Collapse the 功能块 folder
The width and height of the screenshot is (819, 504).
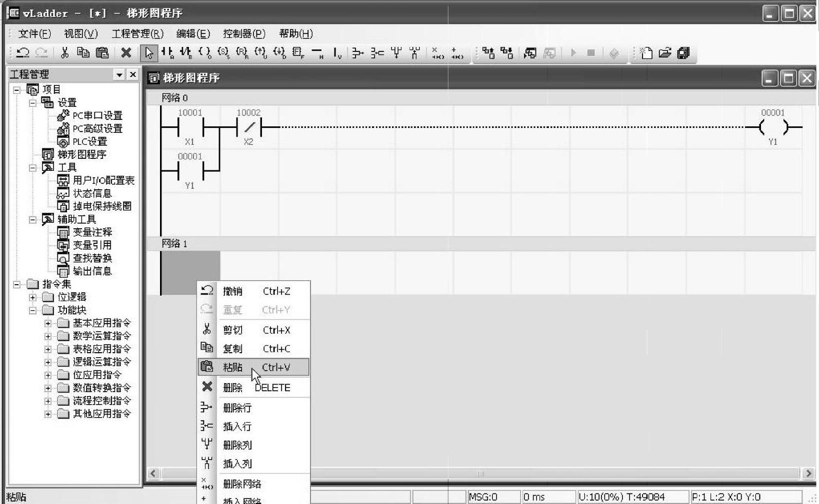[32, 311]
